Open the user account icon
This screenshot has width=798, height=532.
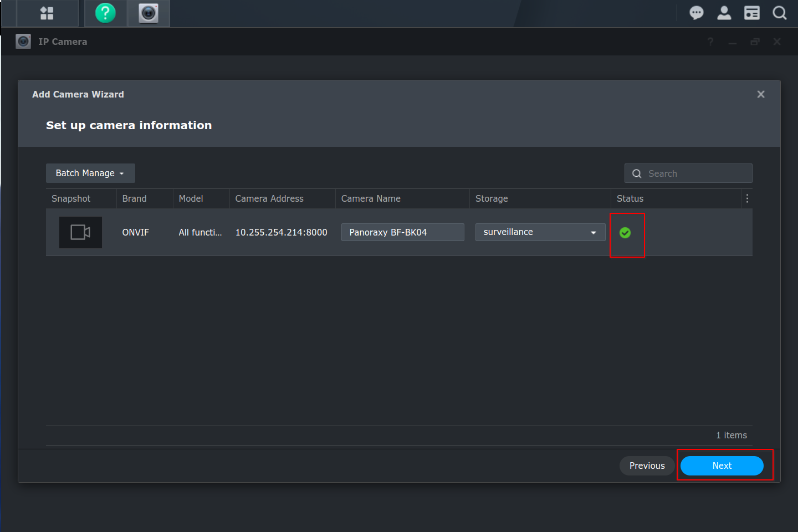point(724,13)
